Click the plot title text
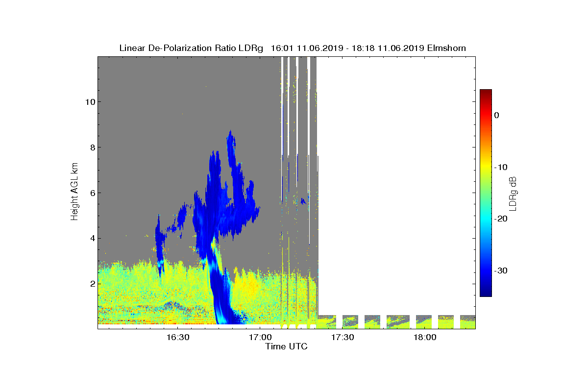Image resolution: width=588 pixels, height=392 pixels. (x=293, y=48)
